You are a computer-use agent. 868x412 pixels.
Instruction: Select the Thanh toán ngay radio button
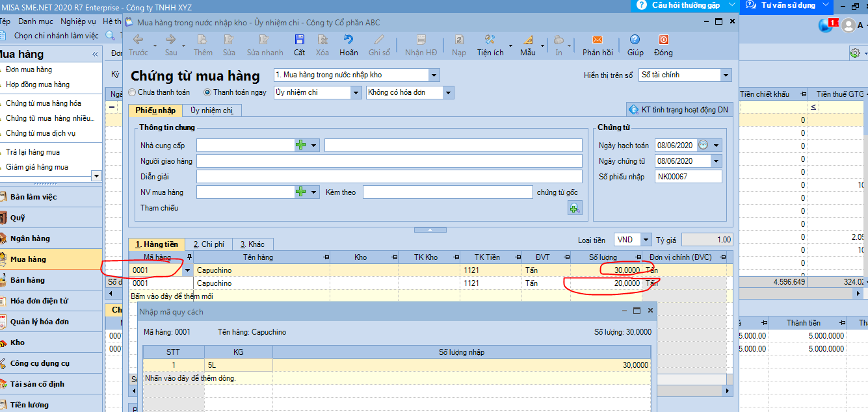point(208,92)
